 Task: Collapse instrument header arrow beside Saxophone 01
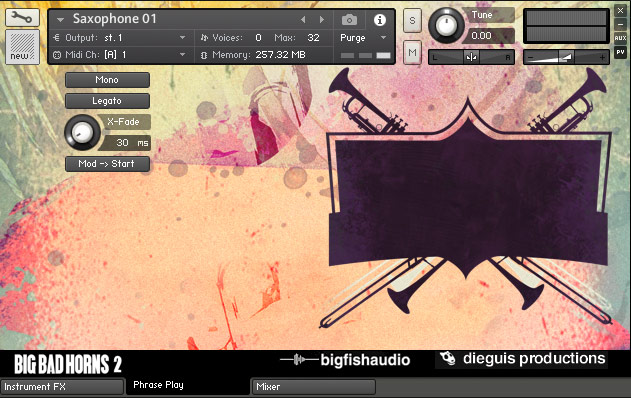[60, 19]
